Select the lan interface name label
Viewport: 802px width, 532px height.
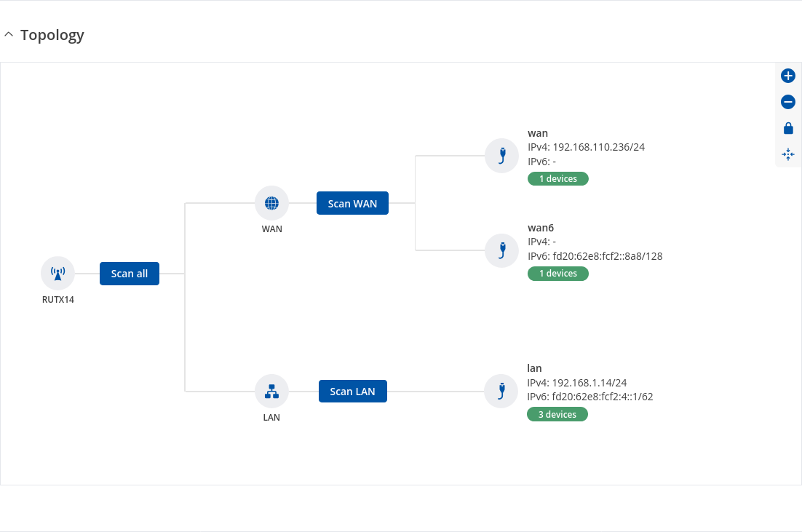click(534, 368)
